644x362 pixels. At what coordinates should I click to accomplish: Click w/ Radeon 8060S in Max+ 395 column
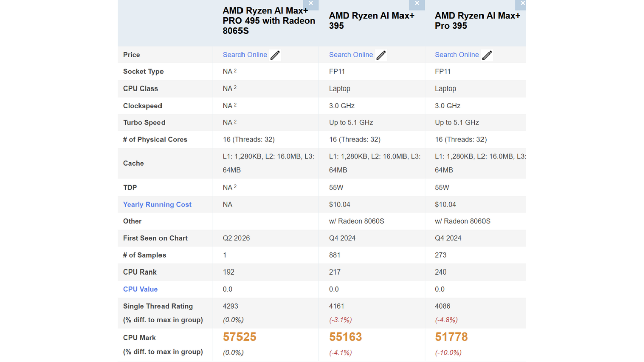(357, 221)
